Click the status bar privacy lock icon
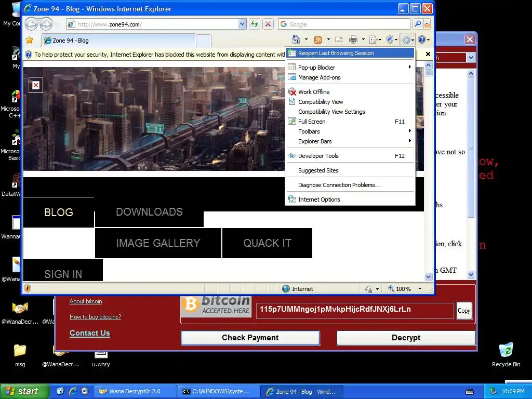 point(368,289)
